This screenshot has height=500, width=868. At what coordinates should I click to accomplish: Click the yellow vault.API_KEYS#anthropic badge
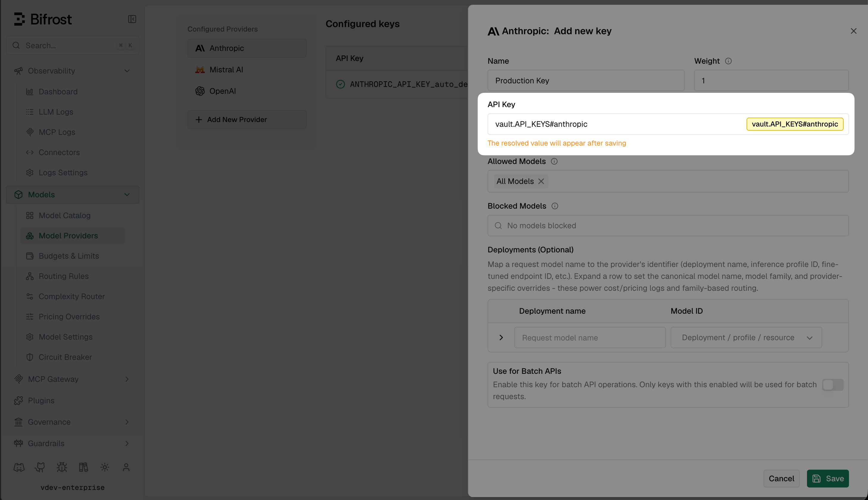click(x=795, y=124)
